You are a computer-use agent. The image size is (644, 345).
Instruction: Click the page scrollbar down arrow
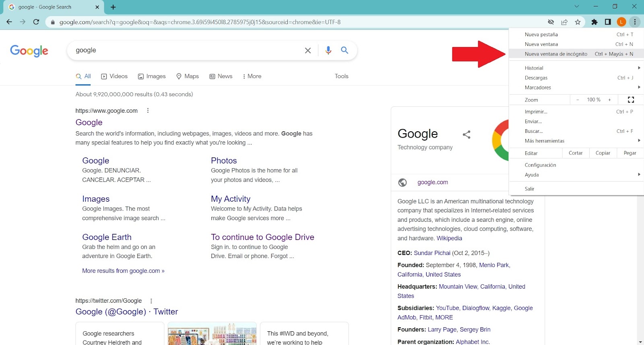pos(640,342)
